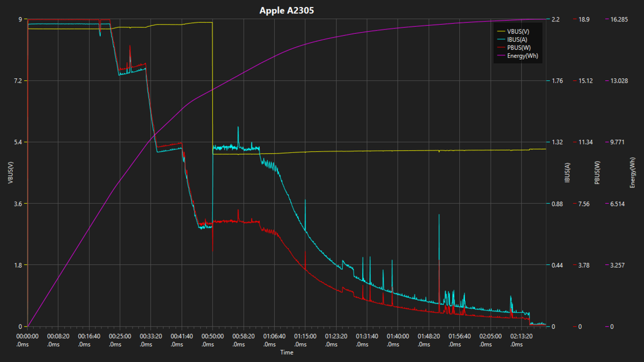Screen dimensions: 644x362
Task: Click the 01:40:00 time axis tick
Action: pos(398,340)
